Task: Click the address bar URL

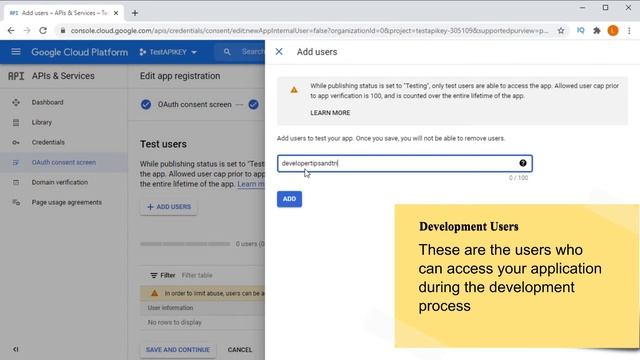Action: 309,31
